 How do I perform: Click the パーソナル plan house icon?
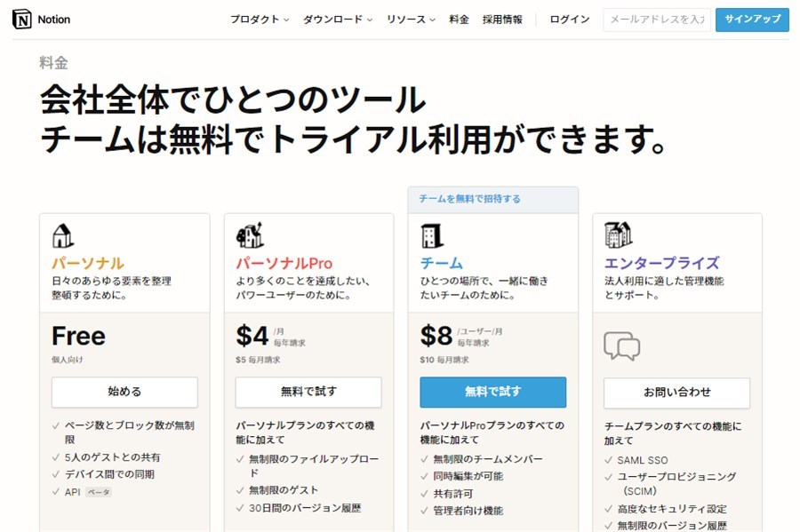[x=62, y=236]
